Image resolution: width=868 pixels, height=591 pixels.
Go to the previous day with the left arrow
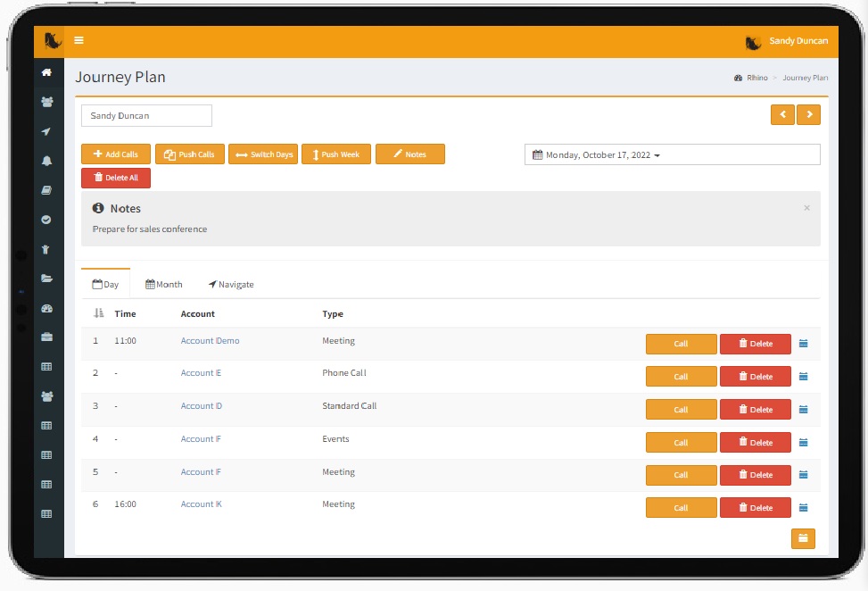click(x=782, y=114)
